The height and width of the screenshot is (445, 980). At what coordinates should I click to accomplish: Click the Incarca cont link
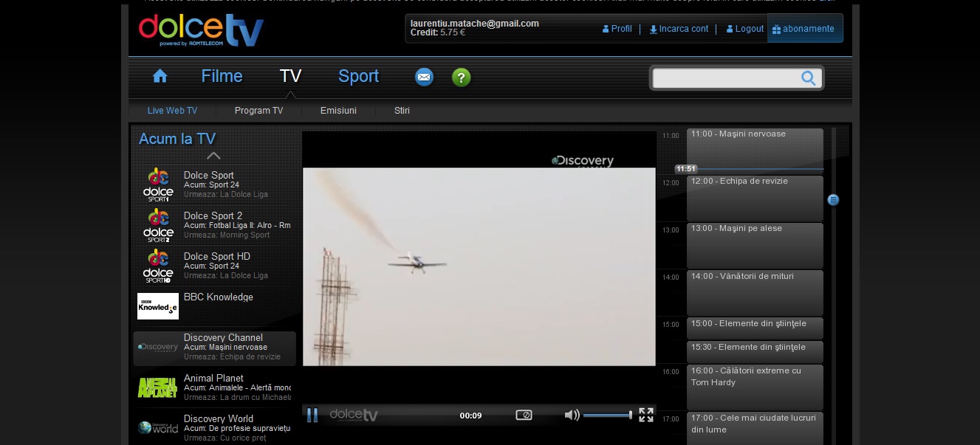coord(678,28)
